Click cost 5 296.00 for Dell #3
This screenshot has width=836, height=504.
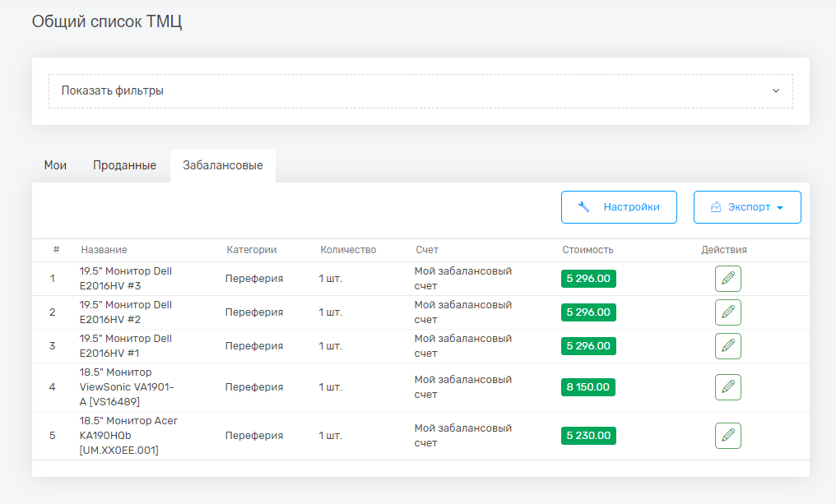click(588, 279)
